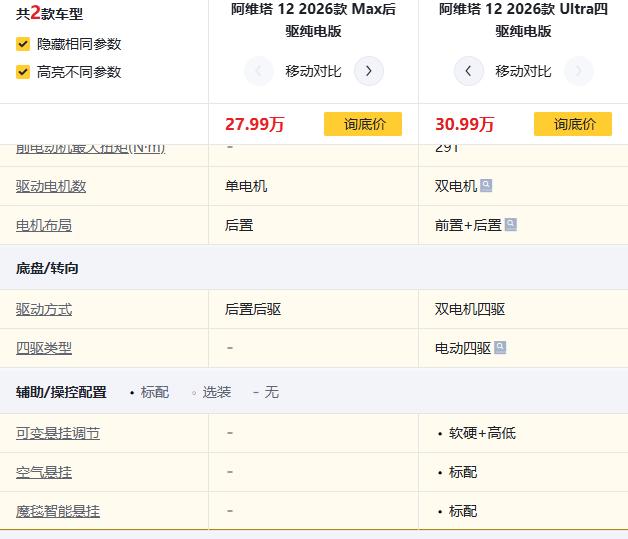The height and width of the screenshot is (539, 628).
Task: Click 询底价 for the 30.99万 model
Action: point(573,124)
